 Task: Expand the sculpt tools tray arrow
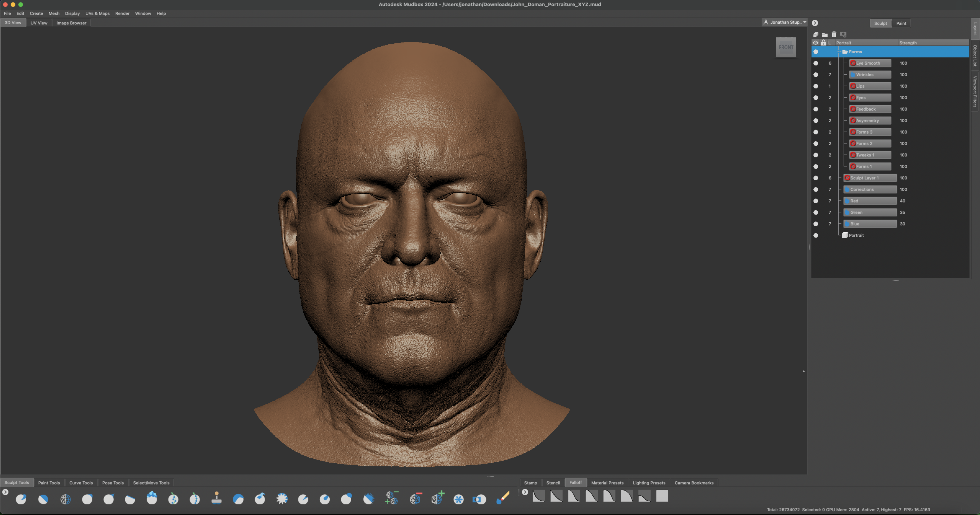click(x=5, y=492)
